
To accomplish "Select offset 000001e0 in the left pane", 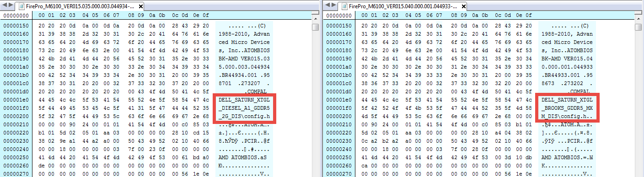I will click(x=16, y=100).
